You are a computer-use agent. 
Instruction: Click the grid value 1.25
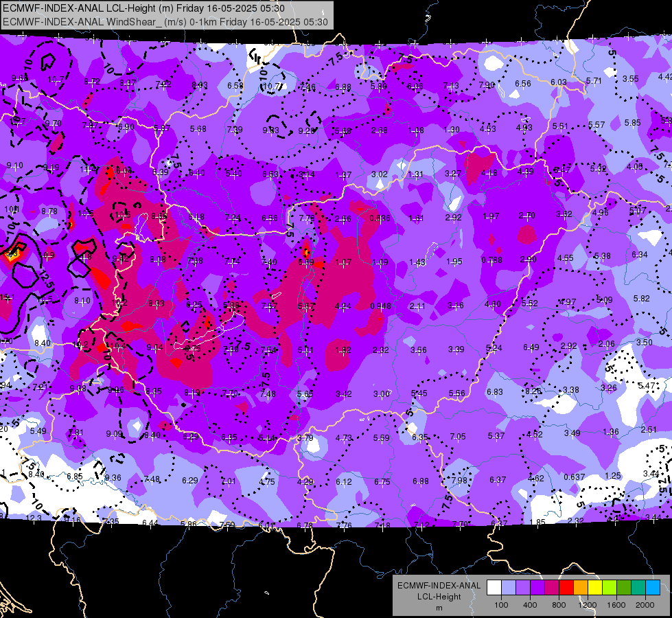(x=613, y=476)
